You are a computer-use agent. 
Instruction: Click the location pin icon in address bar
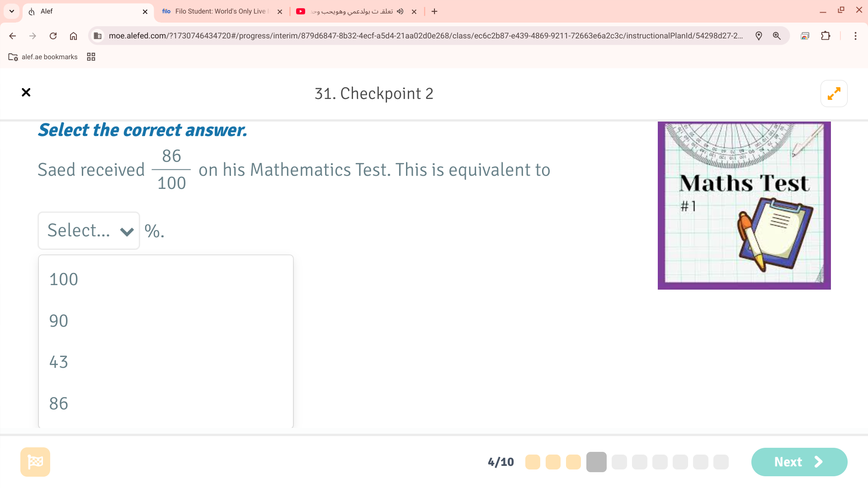(759, 36)
